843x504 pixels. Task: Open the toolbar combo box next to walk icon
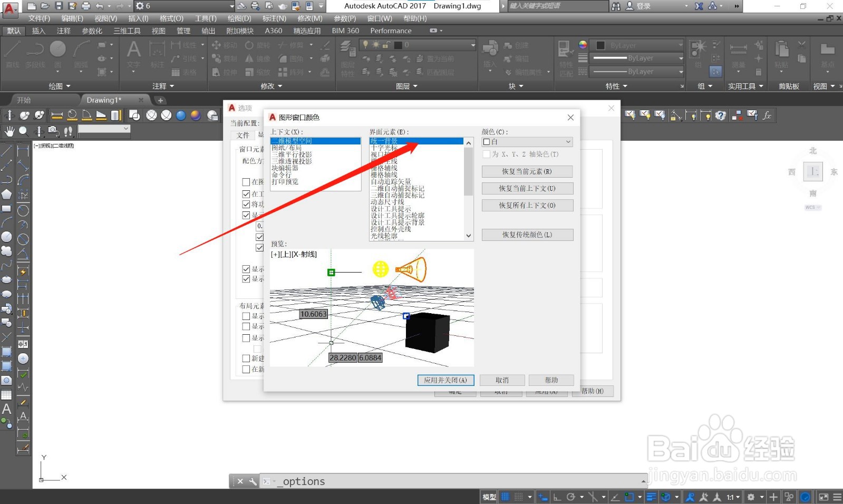point(104,129)
